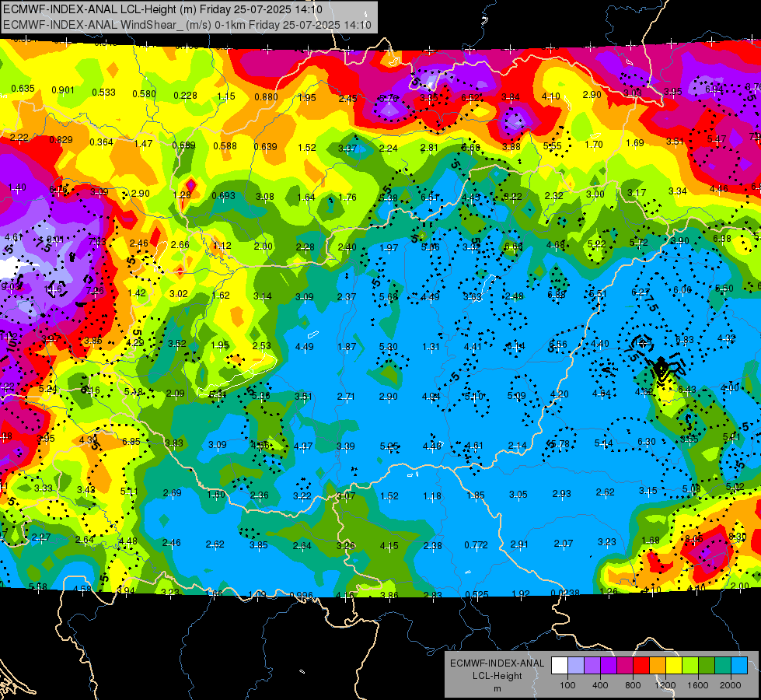Click the legend label '1200'
The width and height of the screenshot is (761, 700).
[665, 685]
